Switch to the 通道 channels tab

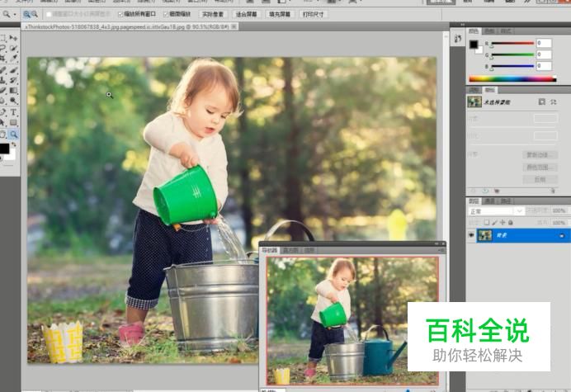coord(489,201)
